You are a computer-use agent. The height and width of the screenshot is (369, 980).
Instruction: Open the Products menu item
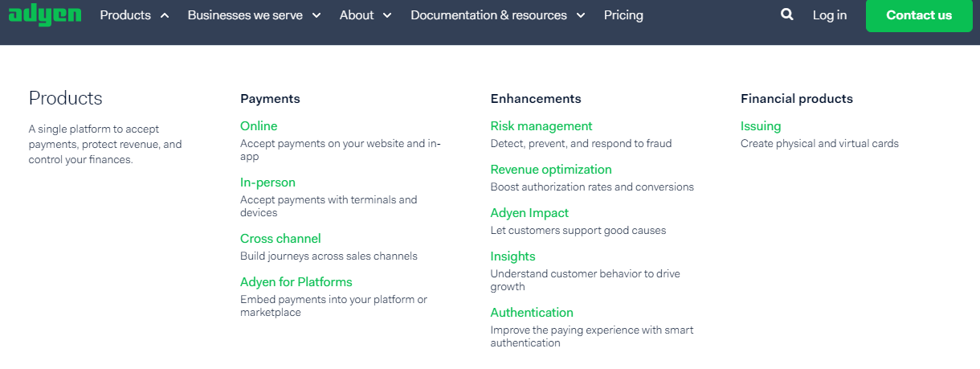coord(125,15)
